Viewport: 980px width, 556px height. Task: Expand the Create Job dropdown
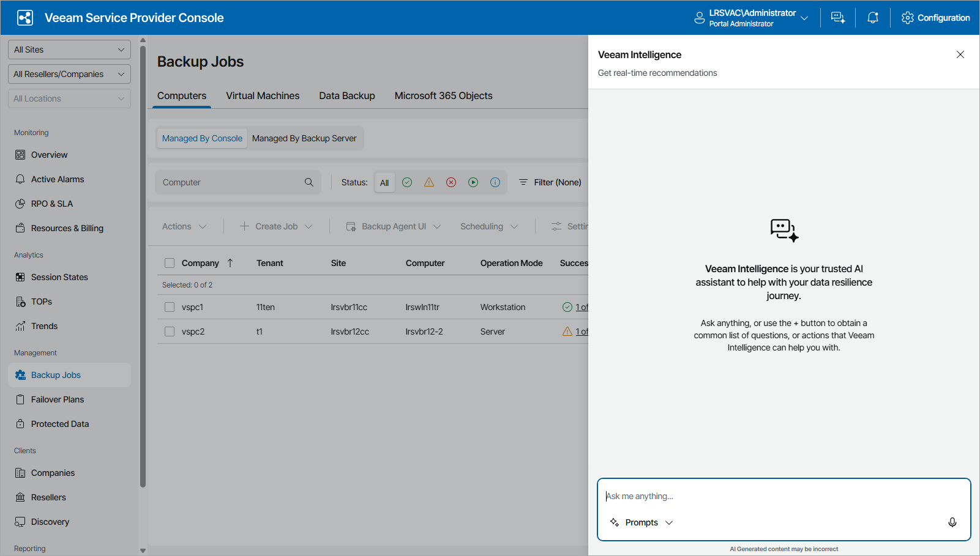[276, 226]
